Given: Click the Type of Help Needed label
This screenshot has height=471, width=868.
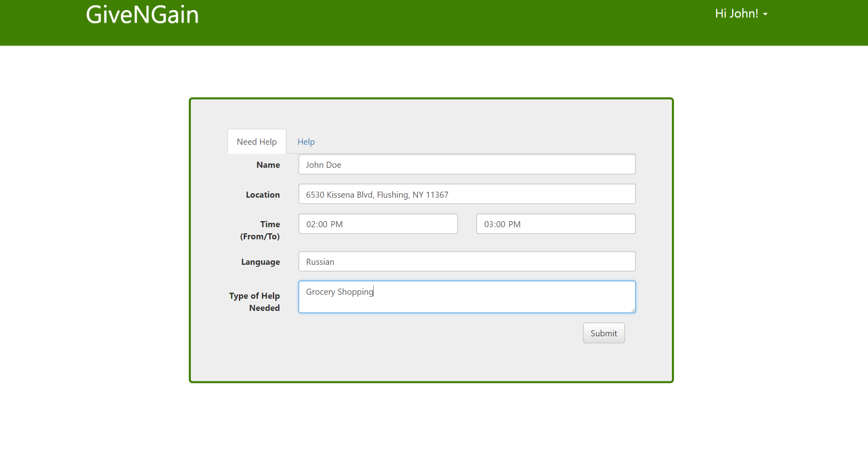Looking at the screenshot, I should tap(255, 302).
